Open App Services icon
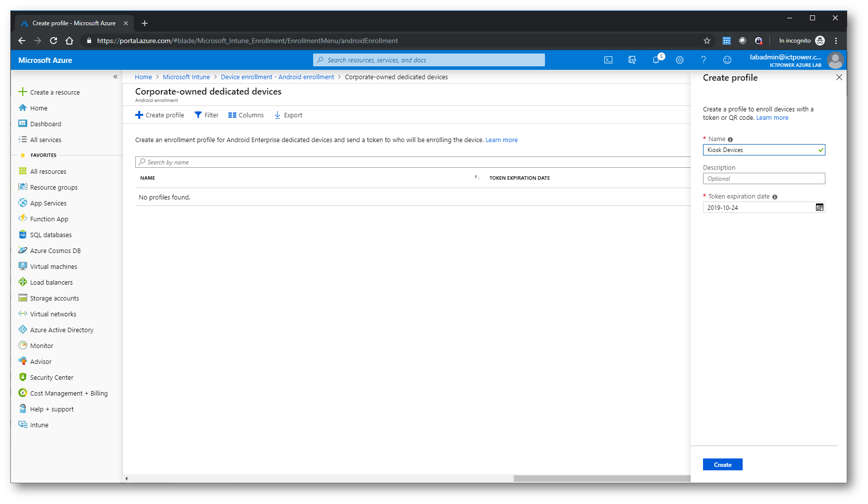The height and width of the screenshot is (504, 868). (23, 202)
